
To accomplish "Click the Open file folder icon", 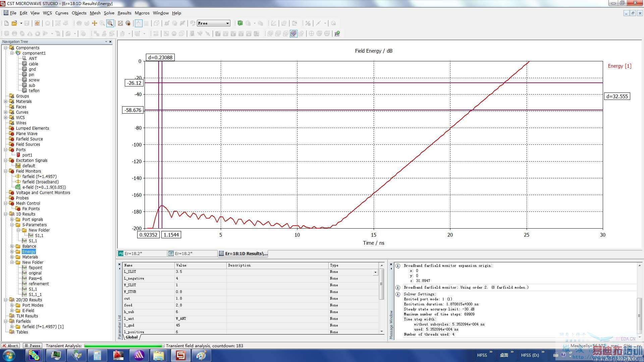I will [14, 23].
